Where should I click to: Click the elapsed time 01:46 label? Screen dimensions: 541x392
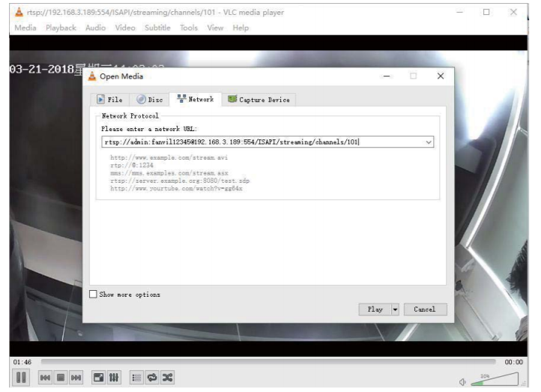point(22,362)
